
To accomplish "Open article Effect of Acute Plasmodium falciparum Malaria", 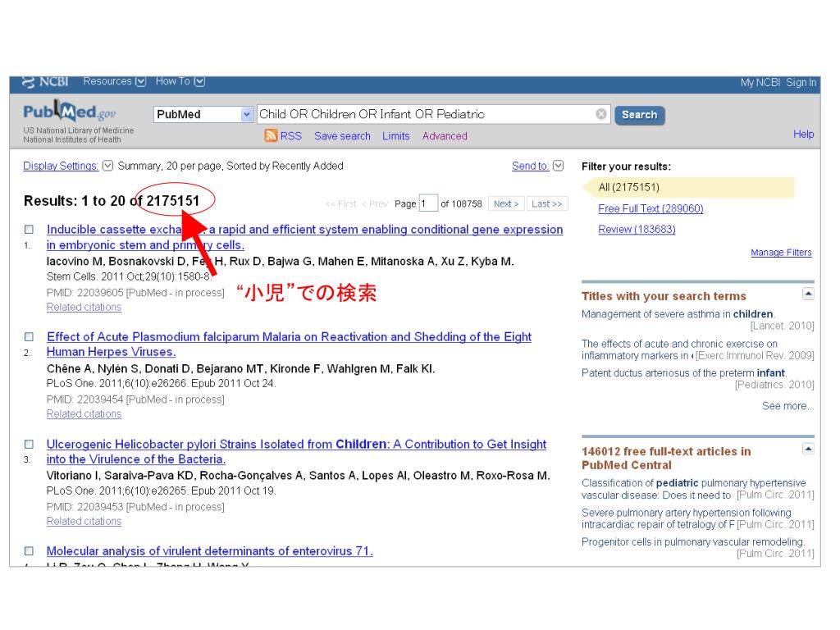I will point(289,344).
